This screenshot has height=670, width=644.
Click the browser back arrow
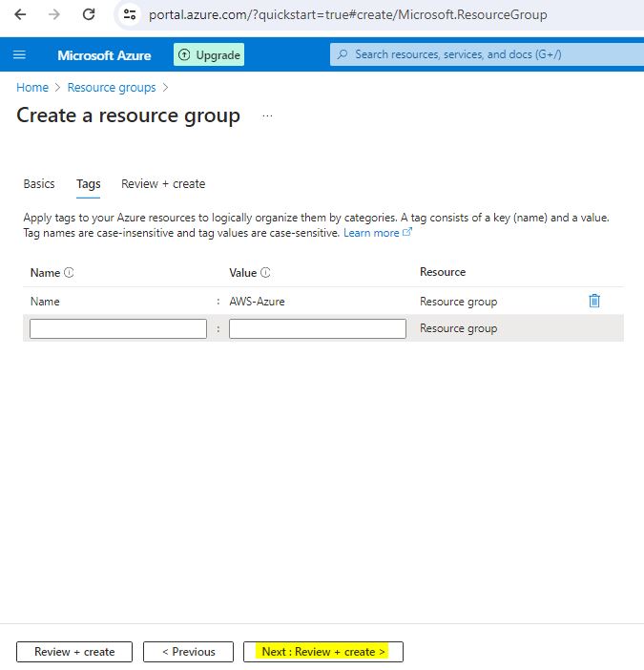point(20,15)
